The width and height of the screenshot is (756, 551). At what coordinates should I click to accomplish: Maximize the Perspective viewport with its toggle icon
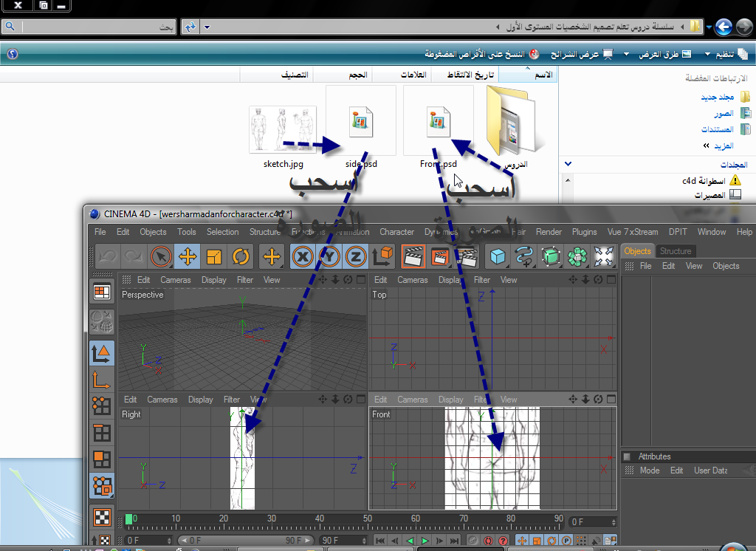click(x=360, y=279)
